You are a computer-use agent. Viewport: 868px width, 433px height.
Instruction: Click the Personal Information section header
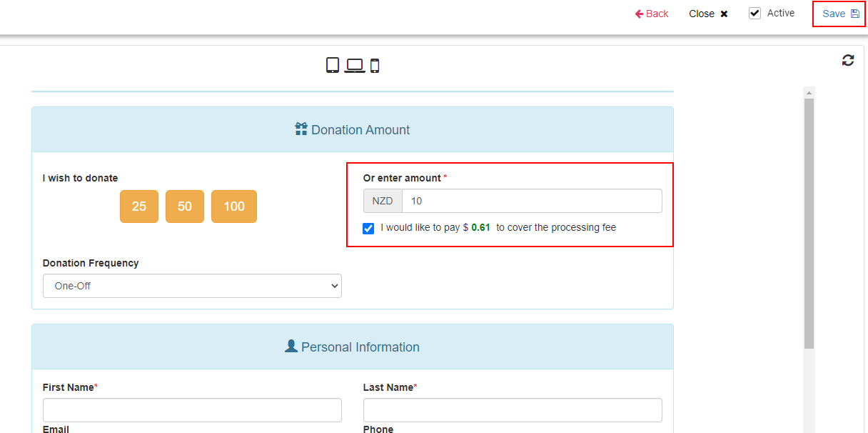(x=353, y=347)
